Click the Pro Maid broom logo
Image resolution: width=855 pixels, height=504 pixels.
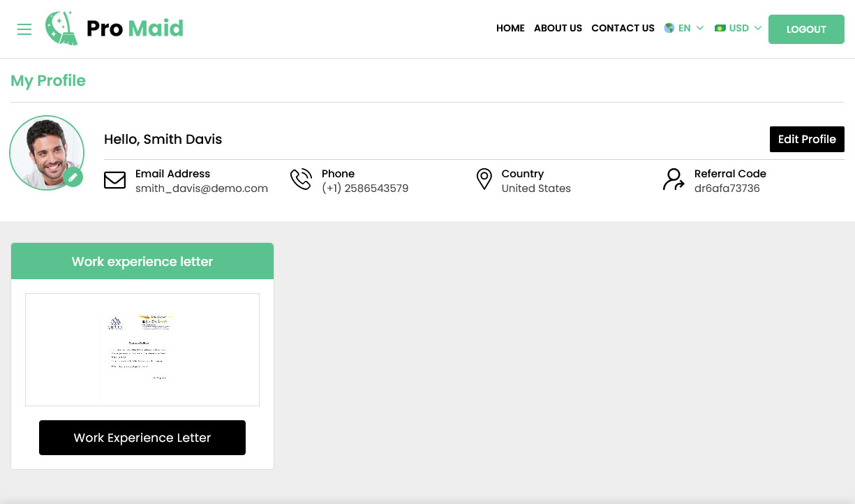tap(61, 29)
